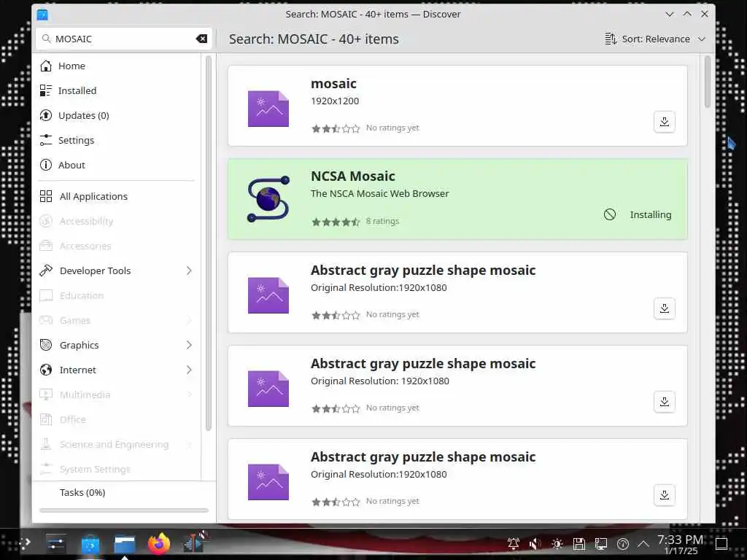The image size is (747, 560).
Task: Open the mosaic 1920x1200 entry title
Action: [333, 83]
